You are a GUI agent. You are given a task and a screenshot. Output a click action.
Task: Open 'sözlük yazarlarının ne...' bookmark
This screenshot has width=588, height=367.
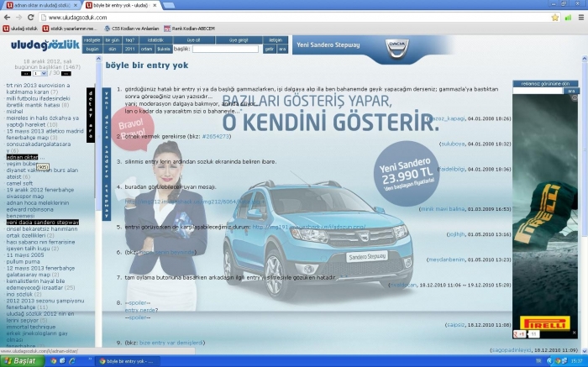click(70, 29)
